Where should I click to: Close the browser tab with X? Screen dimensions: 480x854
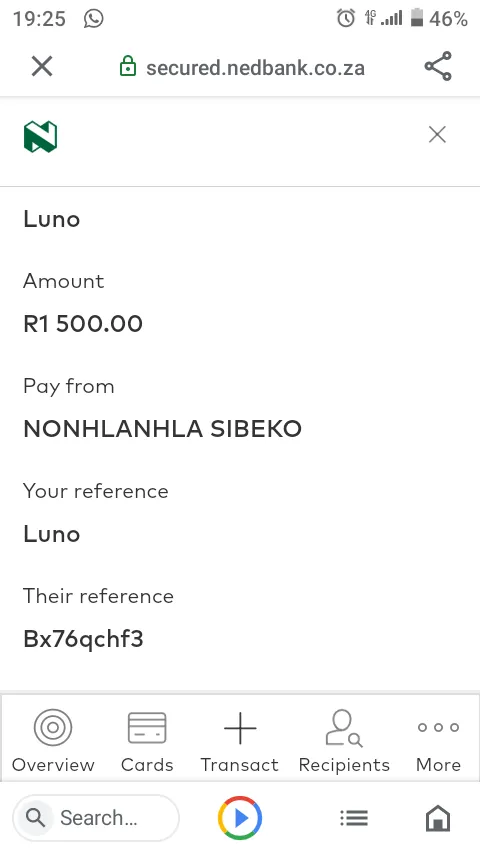click(x=42, y=66)
